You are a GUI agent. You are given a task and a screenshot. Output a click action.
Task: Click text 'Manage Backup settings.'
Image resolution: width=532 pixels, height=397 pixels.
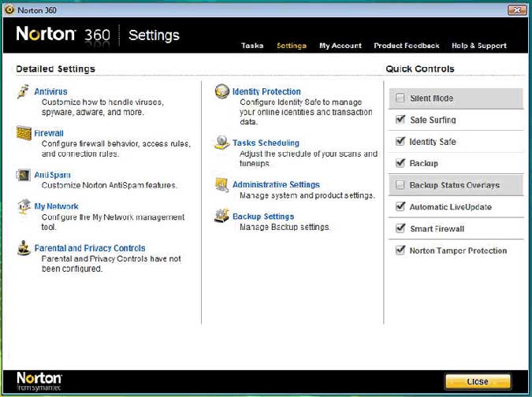285,227
